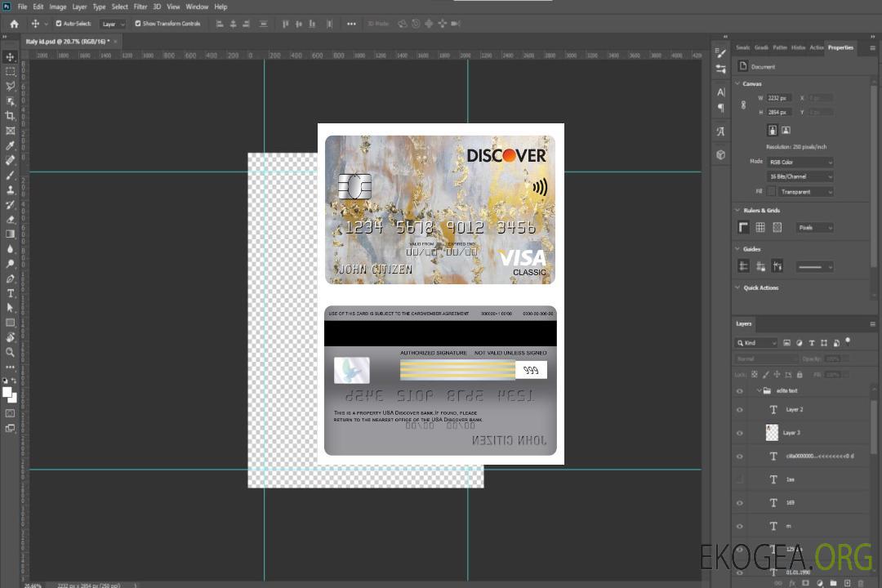Click the foreground color swatch
This screenshot has height=588, width=882.
7,393
